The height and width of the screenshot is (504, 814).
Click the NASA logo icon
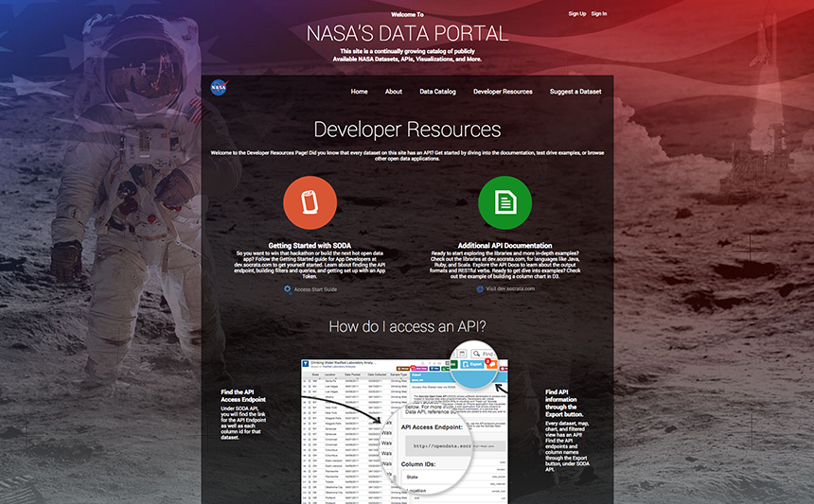click(219, 88)
